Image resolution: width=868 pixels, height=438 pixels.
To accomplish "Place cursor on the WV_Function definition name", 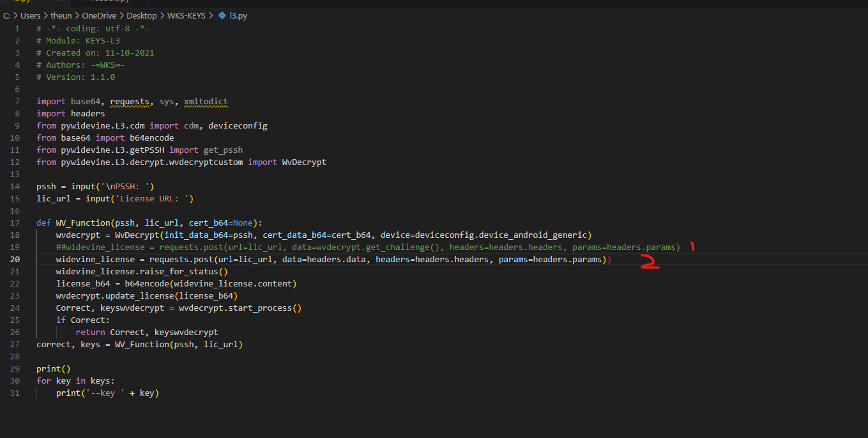I will [82, 223].
